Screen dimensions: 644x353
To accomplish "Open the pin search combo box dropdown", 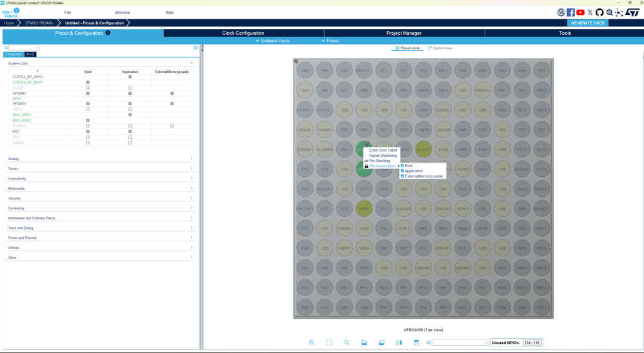I will (x=487, y=342).
